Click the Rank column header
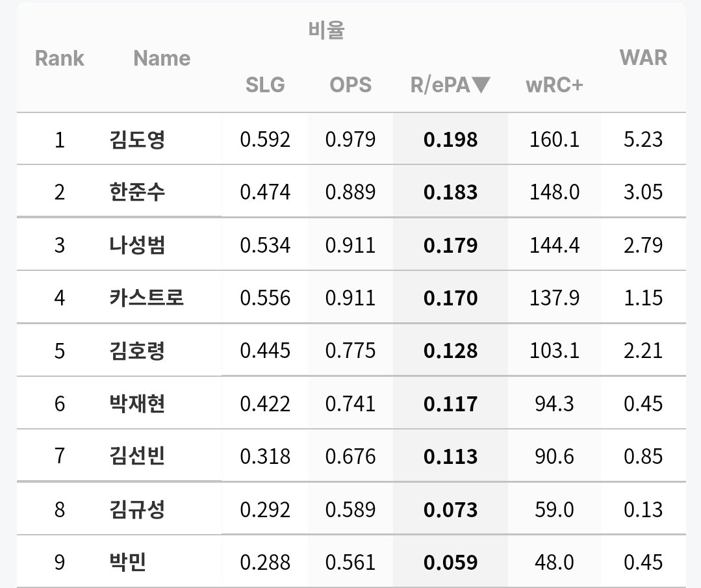This screenshot has height=588, width=701. tap(60, 58)
